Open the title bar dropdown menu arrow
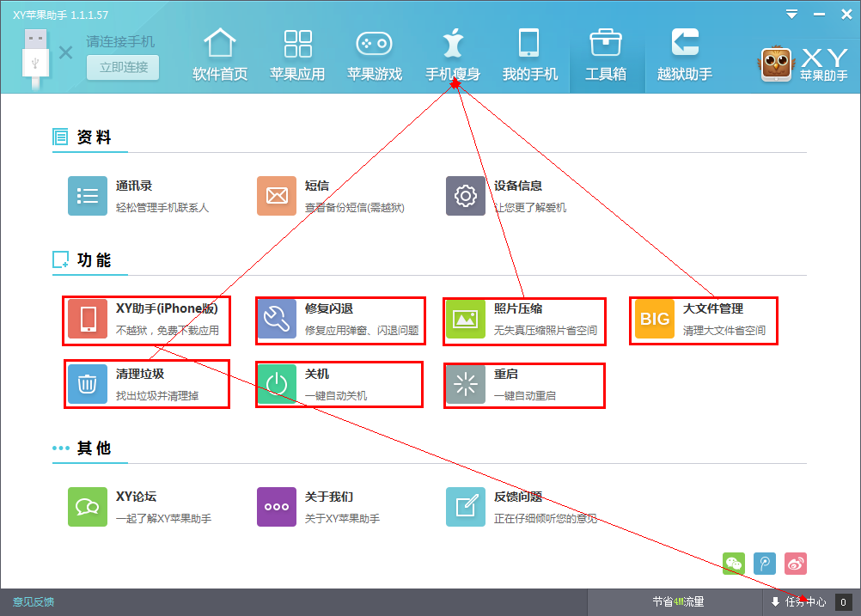The image size is (861, 616). 791,15
